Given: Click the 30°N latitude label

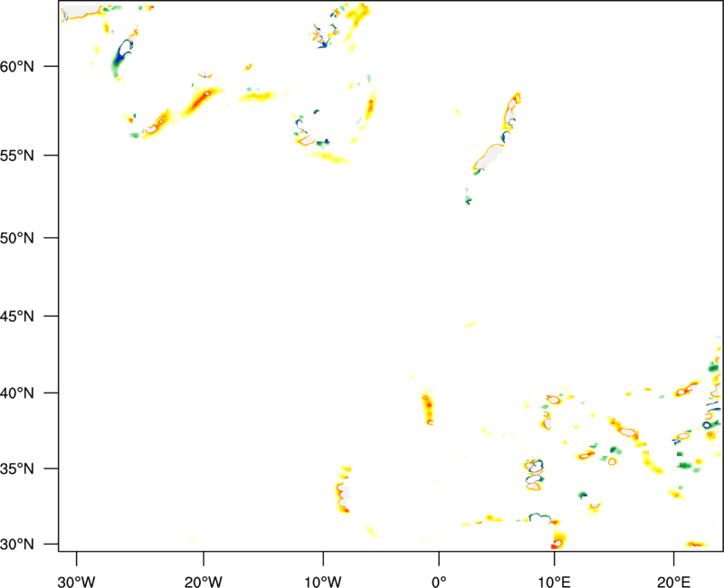Looking at the screenshot, I should [x=17, y=545].
